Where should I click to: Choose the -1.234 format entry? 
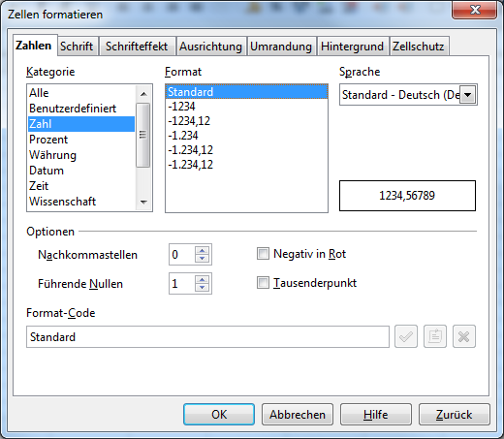point(246,136)
